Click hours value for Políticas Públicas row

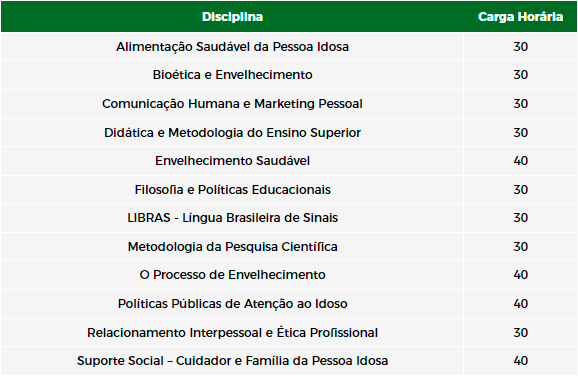[x=520, y=304]
